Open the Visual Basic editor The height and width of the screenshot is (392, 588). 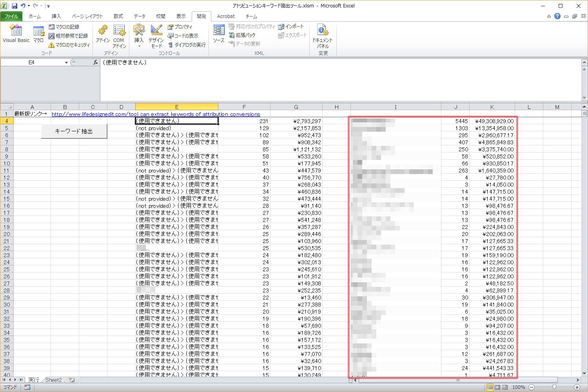point(16,34)
